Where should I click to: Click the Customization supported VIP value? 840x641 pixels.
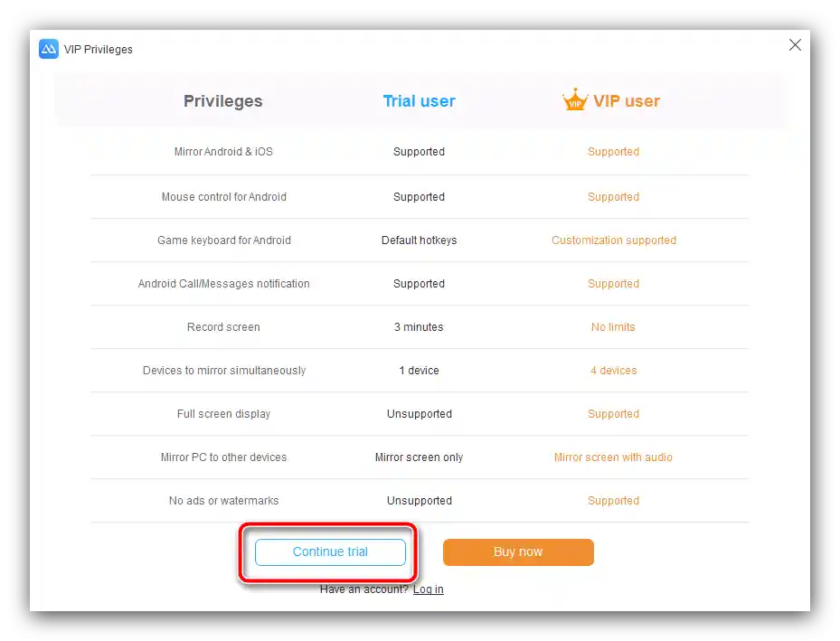614,240
